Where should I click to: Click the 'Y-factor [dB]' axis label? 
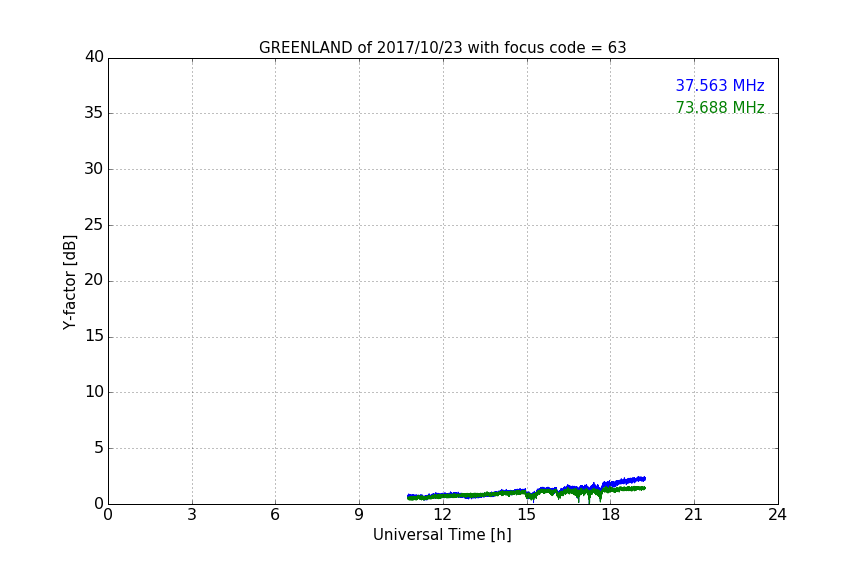click(x=69, y=282)
